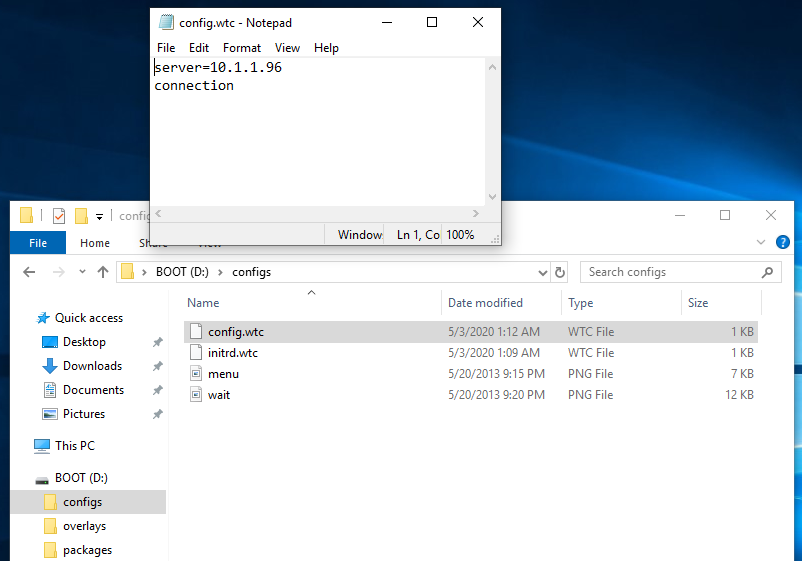Image resolution: width=802 pixels, height=561 pixels.
Task: Click the Properties checkmark quick access icon
Action: (59, 216)
